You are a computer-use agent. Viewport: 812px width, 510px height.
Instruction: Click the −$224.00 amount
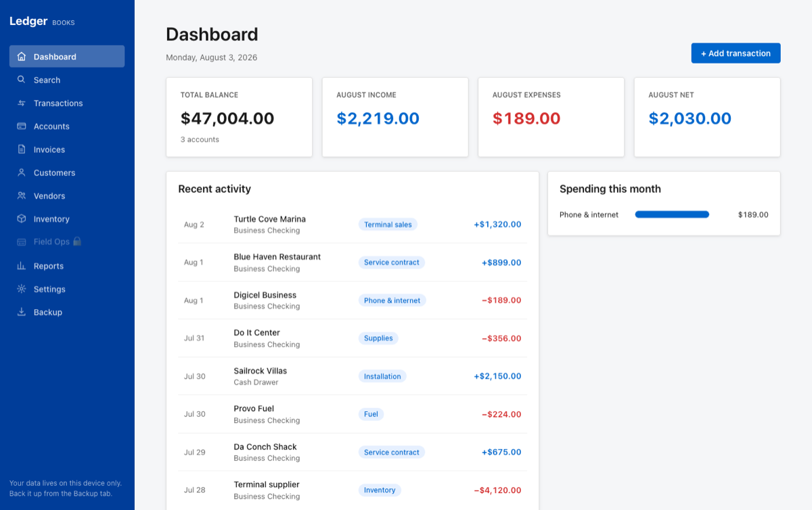click(501, 414)
